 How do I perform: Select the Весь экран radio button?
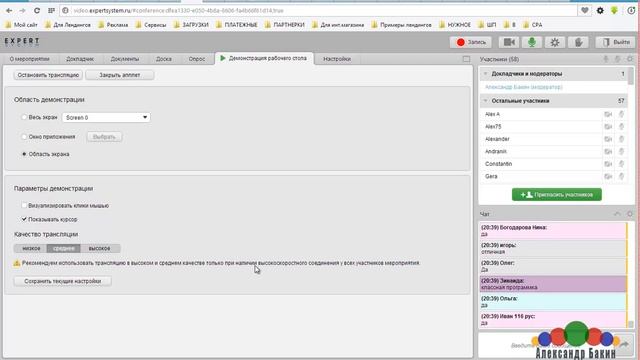pyautogui.click(x=24, y=117)
